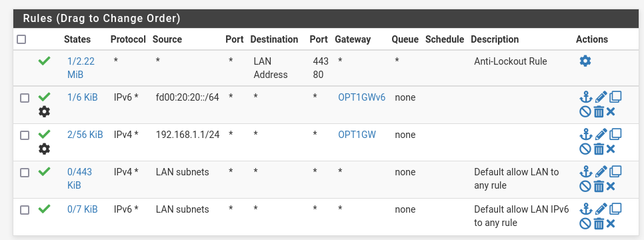View states for 1/2.22 MiB link
The width and height of the screenshot is (644, 240).
click(x=81, y=68)
